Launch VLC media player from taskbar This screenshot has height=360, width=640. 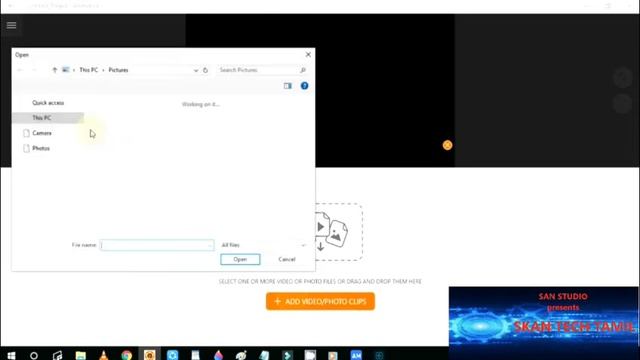pos(104,355)
